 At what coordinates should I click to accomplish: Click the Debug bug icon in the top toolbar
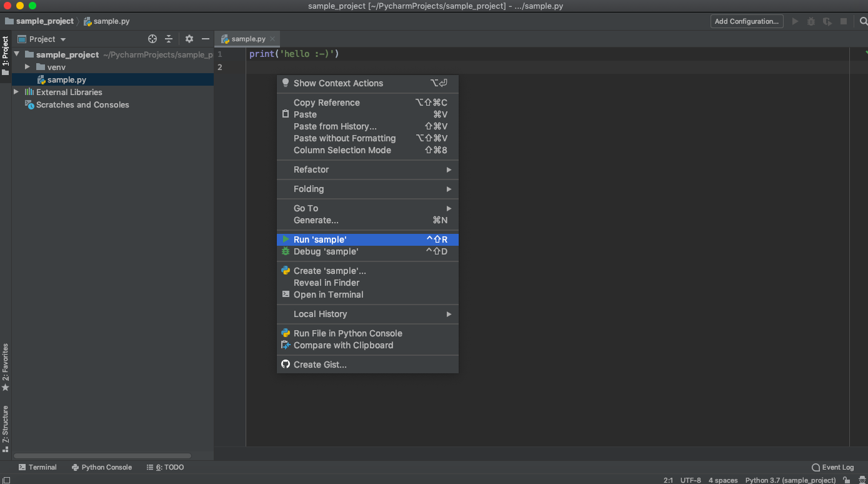click(811, 21)
